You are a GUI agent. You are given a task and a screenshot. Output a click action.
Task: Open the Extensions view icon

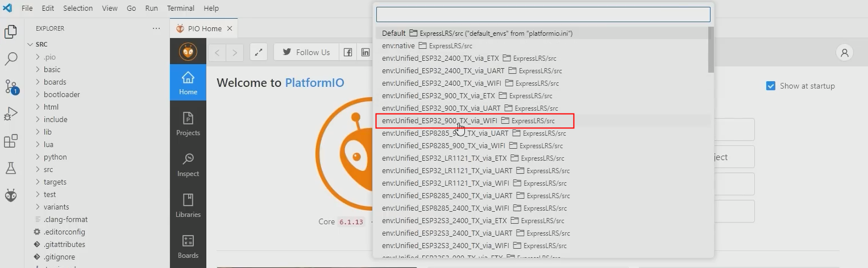pyautogui.click(x=11, y=141)
